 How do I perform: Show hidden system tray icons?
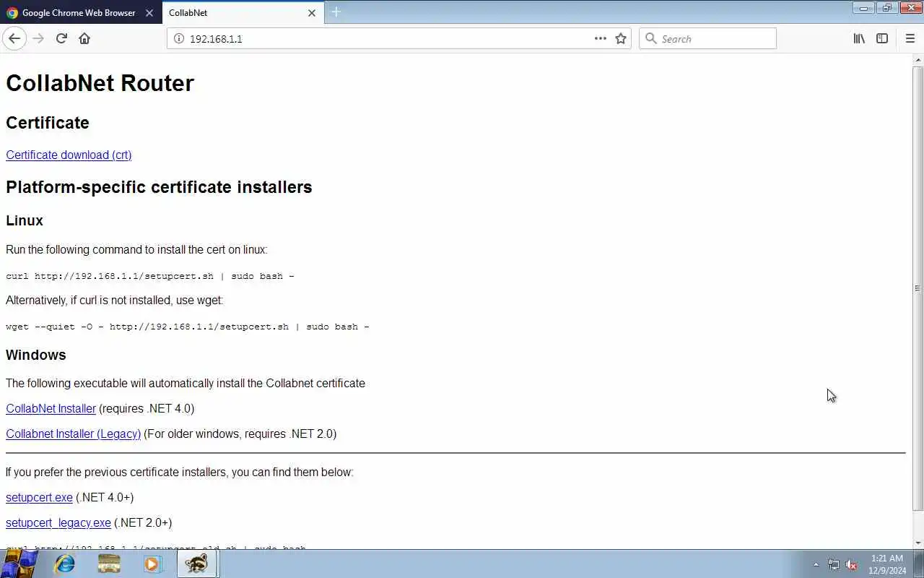[816, 564]
